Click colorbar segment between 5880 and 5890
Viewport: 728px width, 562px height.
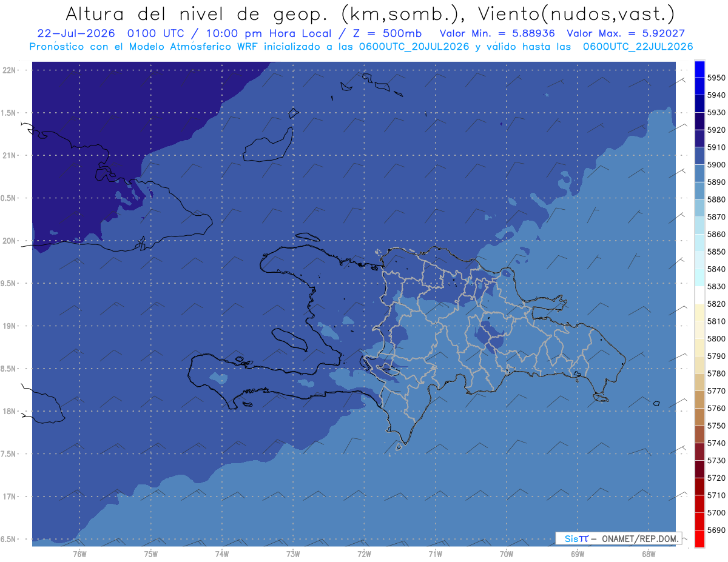coord(699,190)
